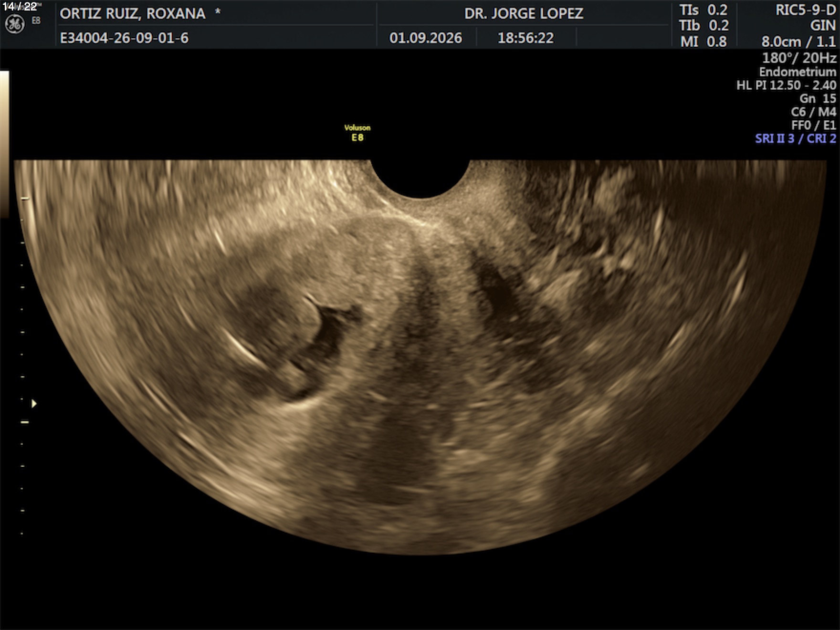Click the RIC5-9-D probe name
Screen dimensions: 840x630
coord(806,10)
